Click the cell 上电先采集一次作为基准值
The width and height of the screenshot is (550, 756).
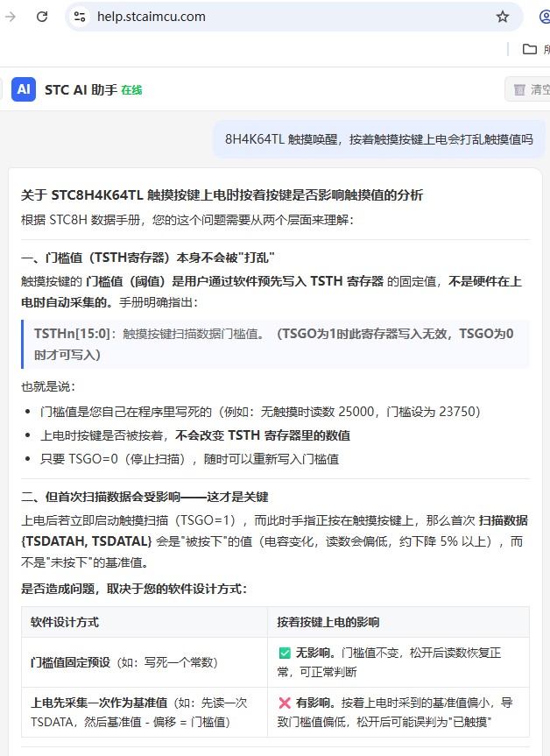tap(145, 712)
